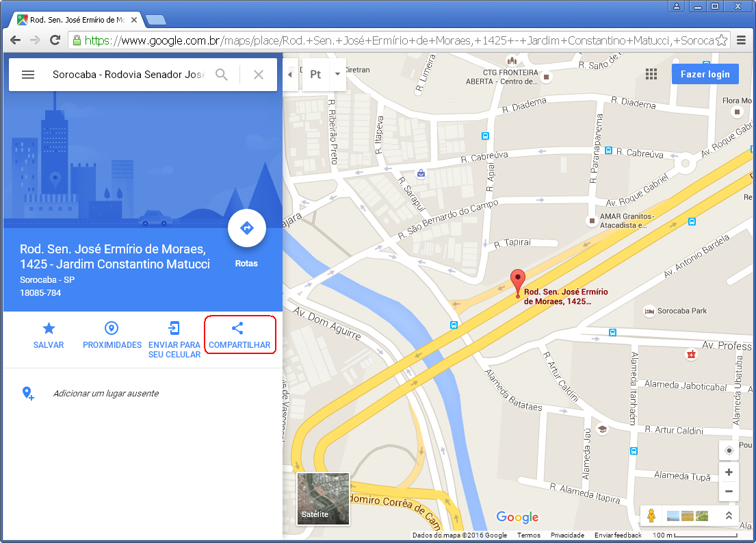
Task: Click Compartilhar share button
Action: [x=239, y=335]
